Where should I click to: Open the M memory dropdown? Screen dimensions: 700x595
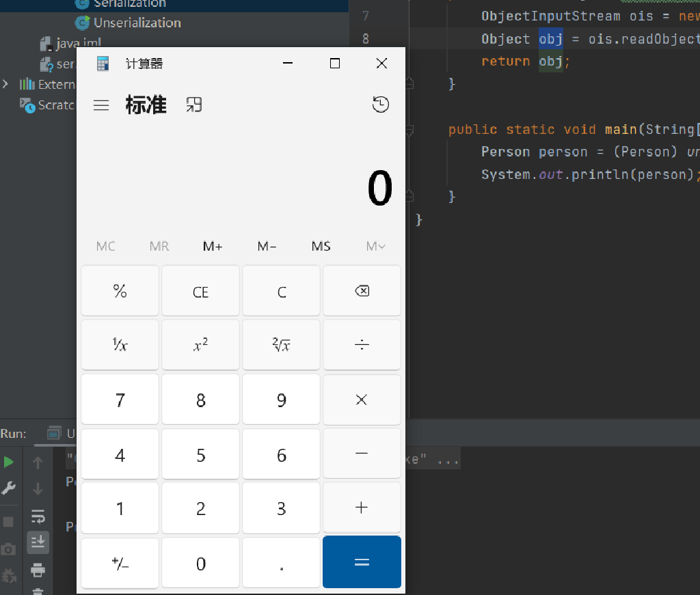click(x=375, y=246)
